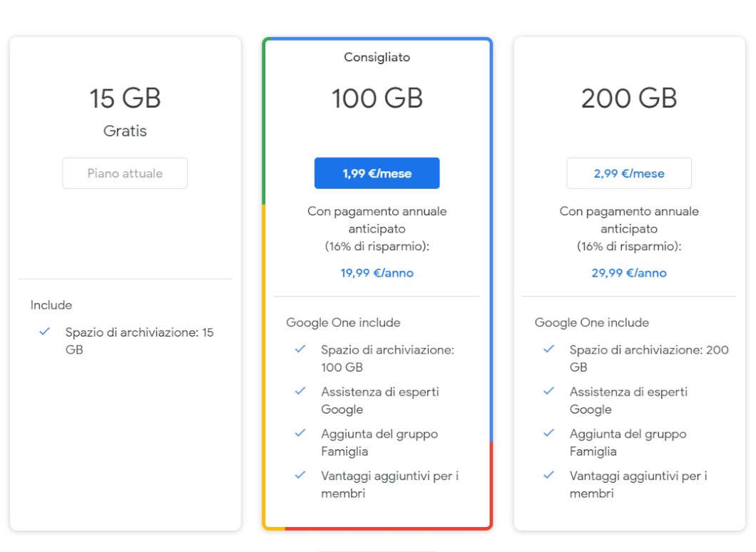Click checkmark beside Spazio di archiviazione: 15 GB
The image size is (756, 552).
click(44, 332)
